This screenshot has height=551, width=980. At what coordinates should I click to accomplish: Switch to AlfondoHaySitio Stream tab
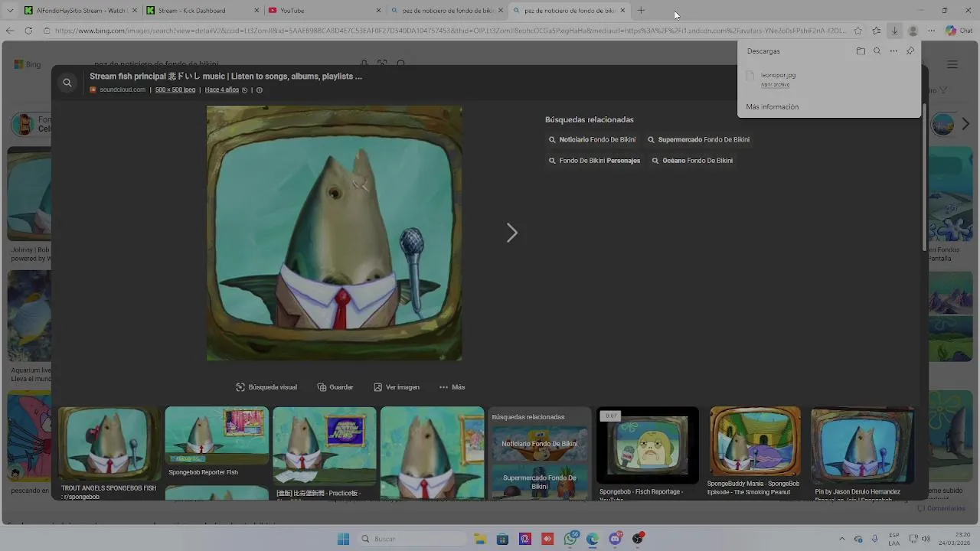(80, 11)
